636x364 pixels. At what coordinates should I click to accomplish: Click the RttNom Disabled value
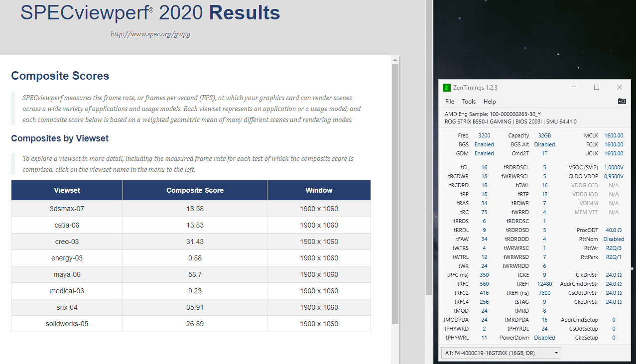click(x=614, y=239)
